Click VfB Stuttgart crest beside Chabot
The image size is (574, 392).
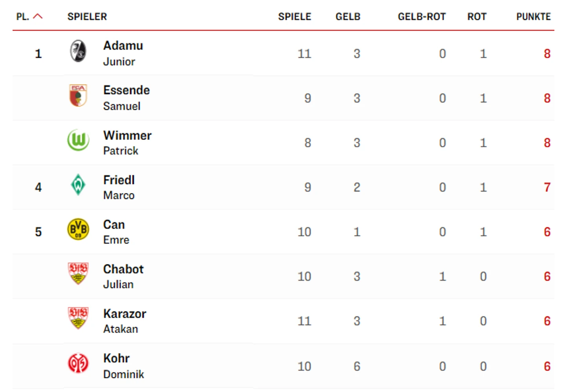click(78, 274)
